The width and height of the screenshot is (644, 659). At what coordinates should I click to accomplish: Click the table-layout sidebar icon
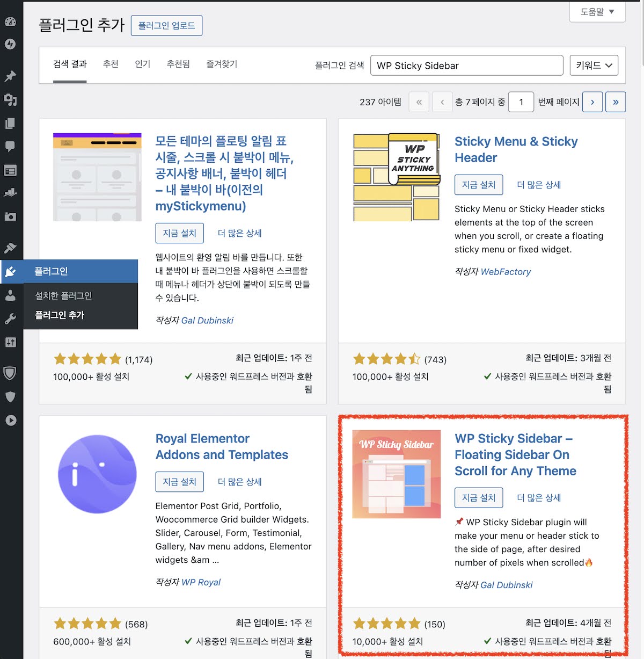pyautogui.click(x=10, y=170)
